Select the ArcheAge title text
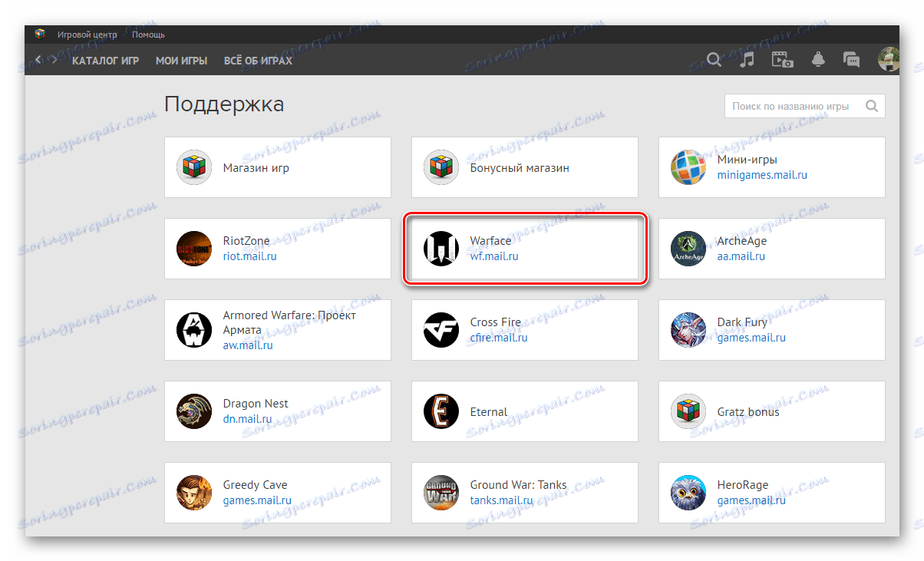 point(742,241)
